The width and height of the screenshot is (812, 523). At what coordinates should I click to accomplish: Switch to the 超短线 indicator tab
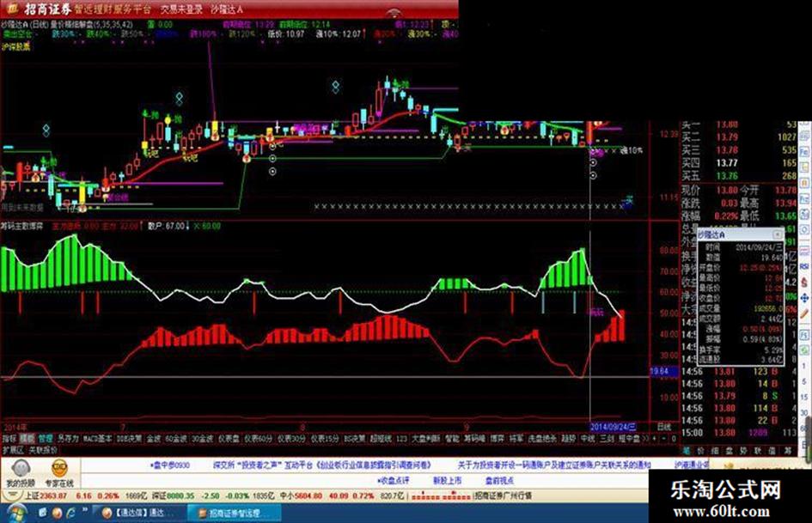[x=381, y=439]
